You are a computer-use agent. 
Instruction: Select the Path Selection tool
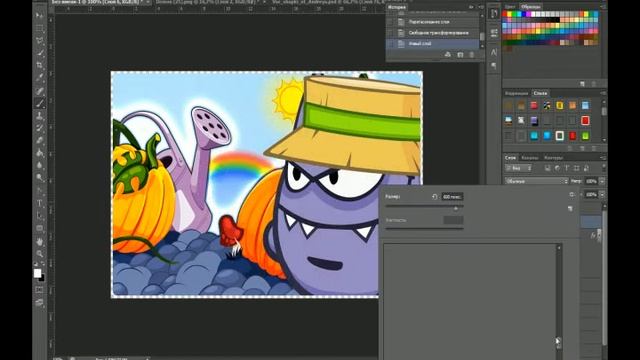(x=40, y=216)
